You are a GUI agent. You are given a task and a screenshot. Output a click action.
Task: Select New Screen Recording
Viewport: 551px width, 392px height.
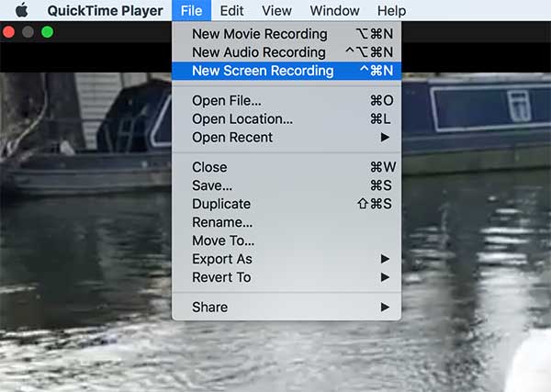[x=287, y=71]
